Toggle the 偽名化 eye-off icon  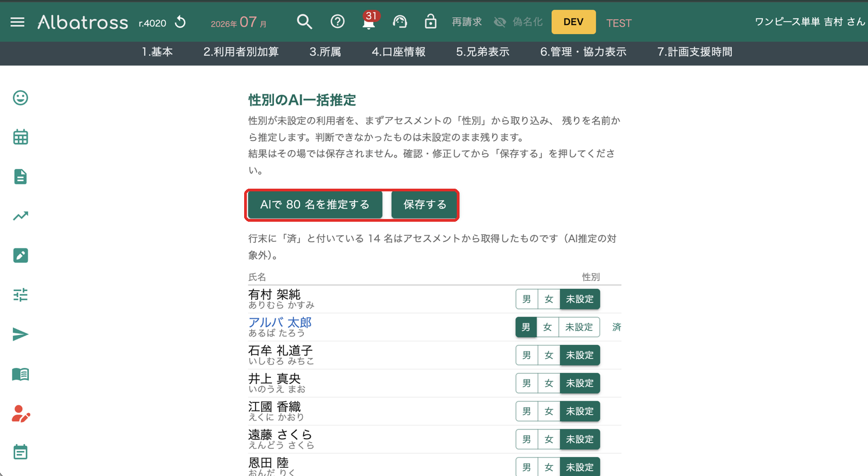click(x=500, y=22)
